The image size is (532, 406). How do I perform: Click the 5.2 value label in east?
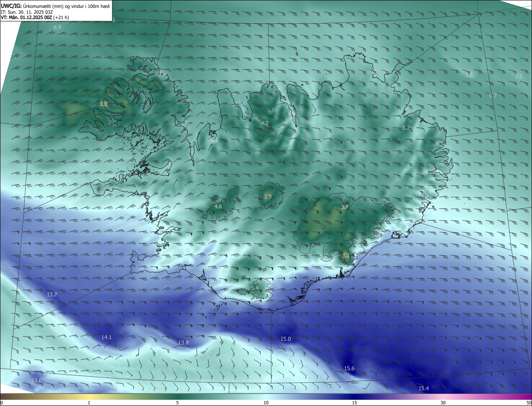coord(406,128)
